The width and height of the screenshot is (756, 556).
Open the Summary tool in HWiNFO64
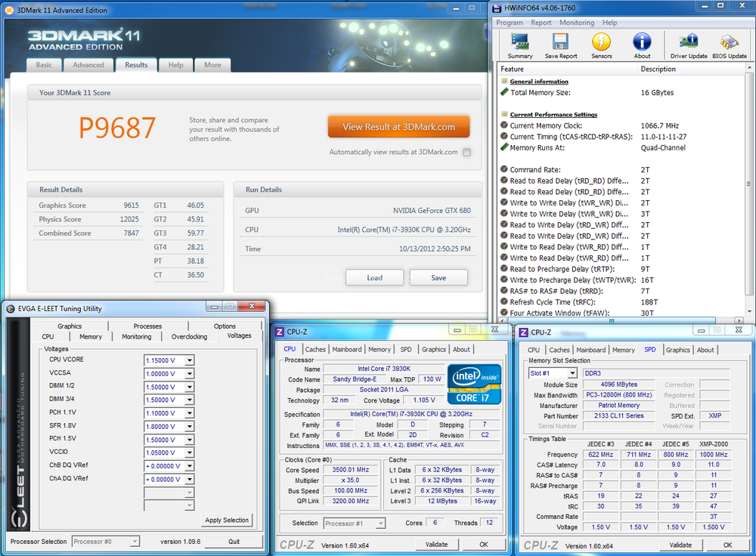click(520, 46)
